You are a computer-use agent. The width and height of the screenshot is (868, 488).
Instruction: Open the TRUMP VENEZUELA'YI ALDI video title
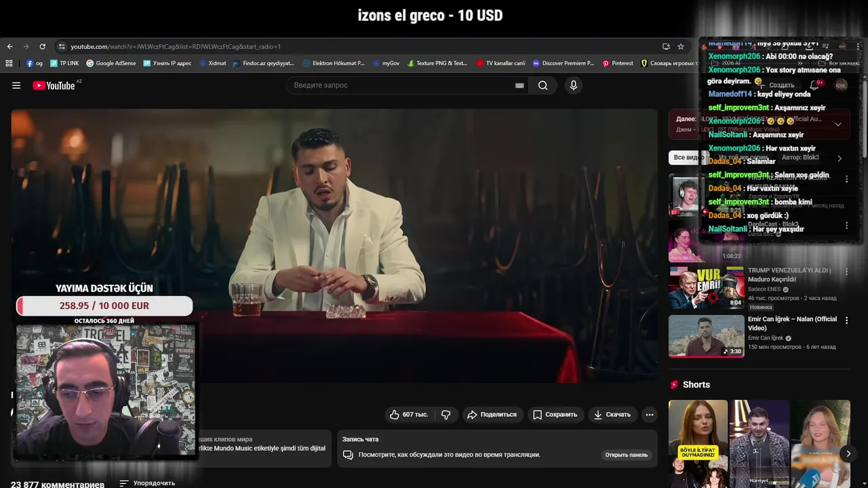[789, 274]
